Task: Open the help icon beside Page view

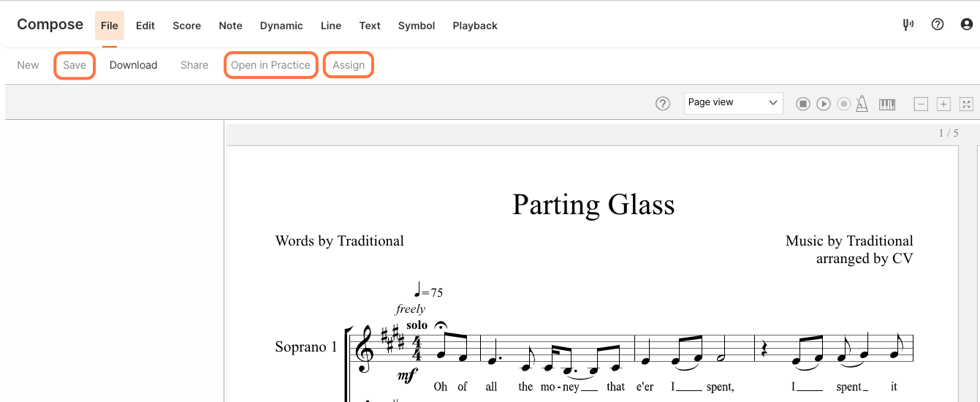Action: point(663,104)
